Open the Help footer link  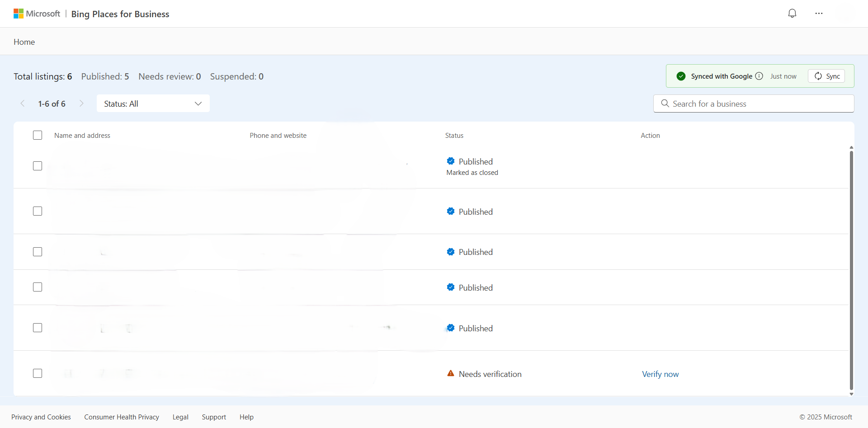pyautogui.click(x=246, y=417)
